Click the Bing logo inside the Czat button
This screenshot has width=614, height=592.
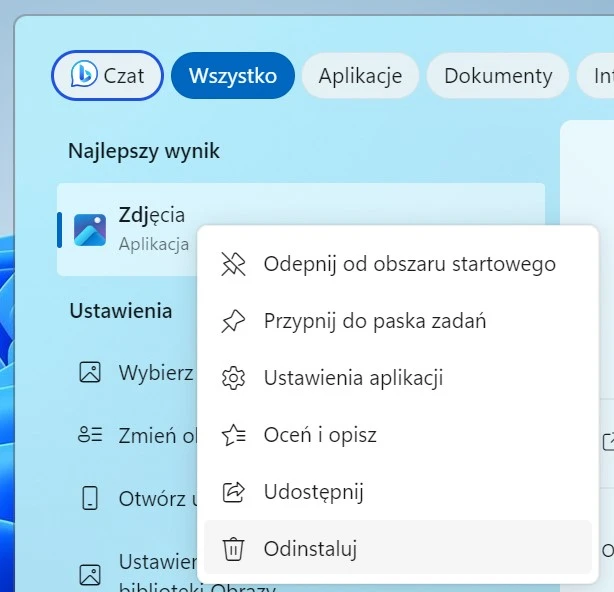tap(84, 75)
